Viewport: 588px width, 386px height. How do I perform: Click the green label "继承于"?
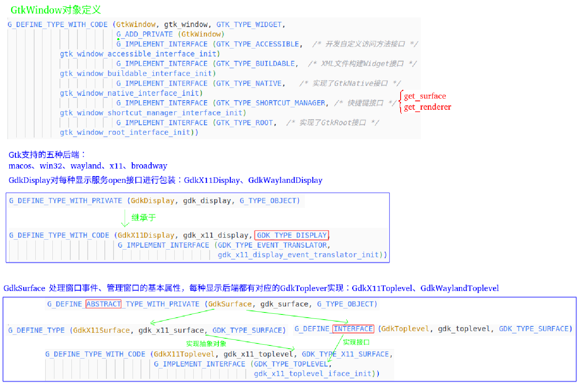click(144, 217)
